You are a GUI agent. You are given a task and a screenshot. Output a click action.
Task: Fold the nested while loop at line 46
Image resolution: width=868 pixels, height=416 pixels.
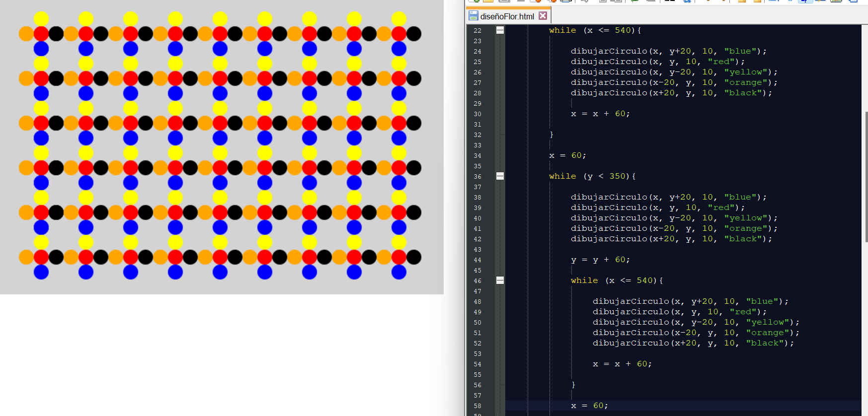(500, 280)
